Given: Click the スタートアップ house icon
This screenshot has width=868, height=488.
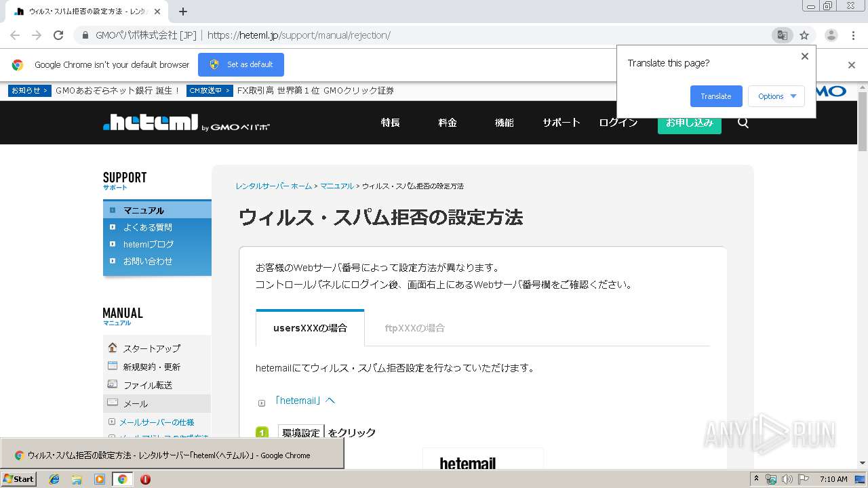Looking at the screenshot, I should pos(113,348).
